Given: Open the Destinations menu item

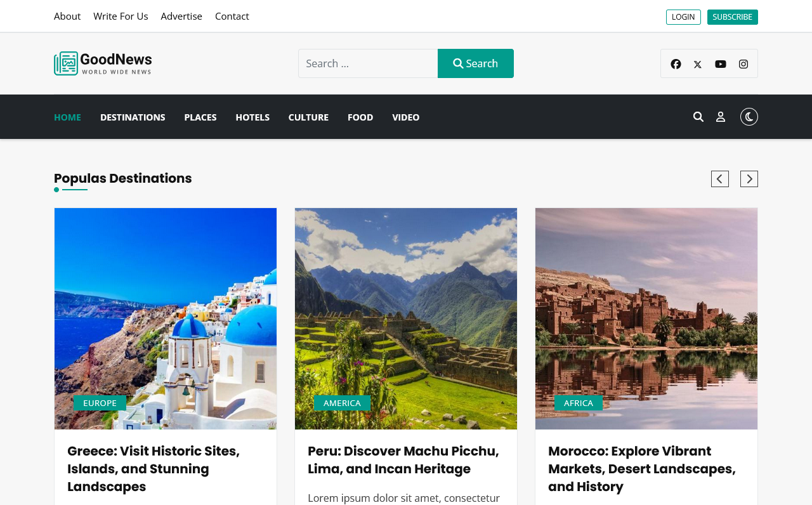Looking at the screenshot, I should tap(133, 117).
